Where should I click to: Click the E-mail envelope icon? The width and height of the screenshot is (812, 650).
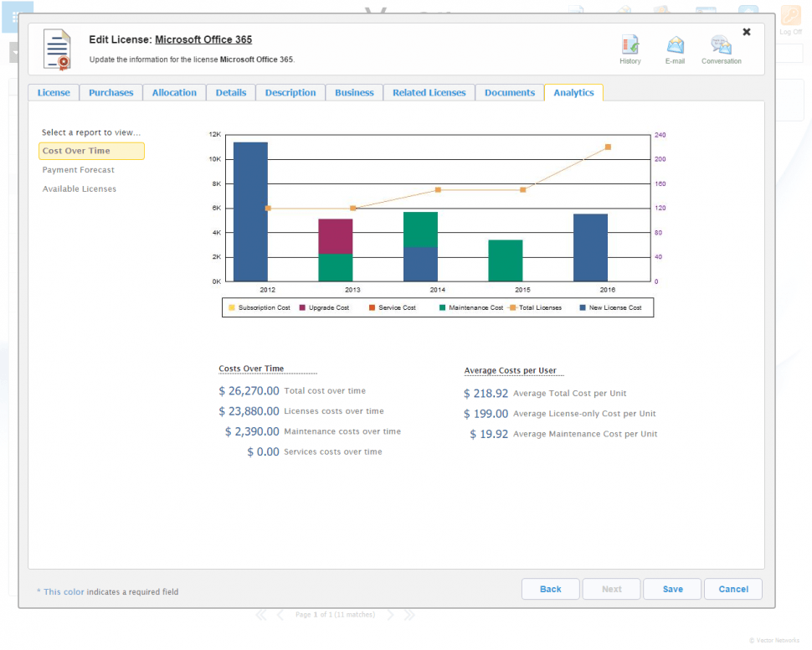[x=675, y=45]
